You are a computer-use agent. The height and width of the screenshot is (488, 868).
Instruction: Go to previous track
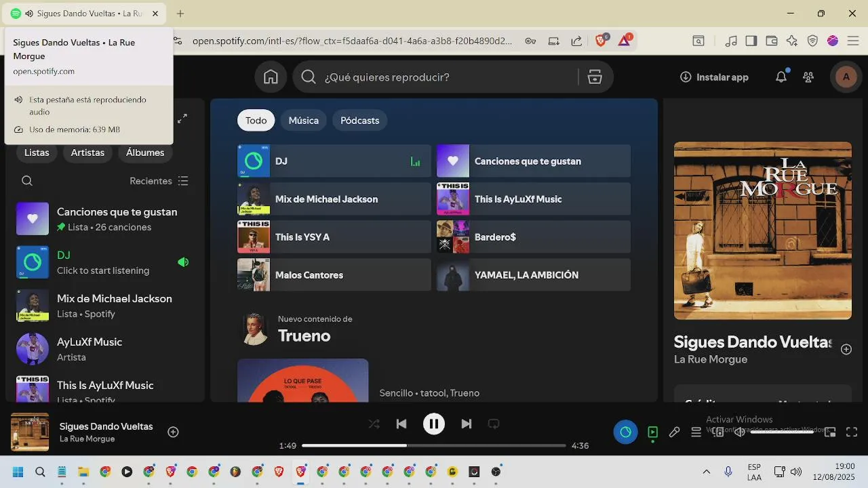(x=401, y=424)
